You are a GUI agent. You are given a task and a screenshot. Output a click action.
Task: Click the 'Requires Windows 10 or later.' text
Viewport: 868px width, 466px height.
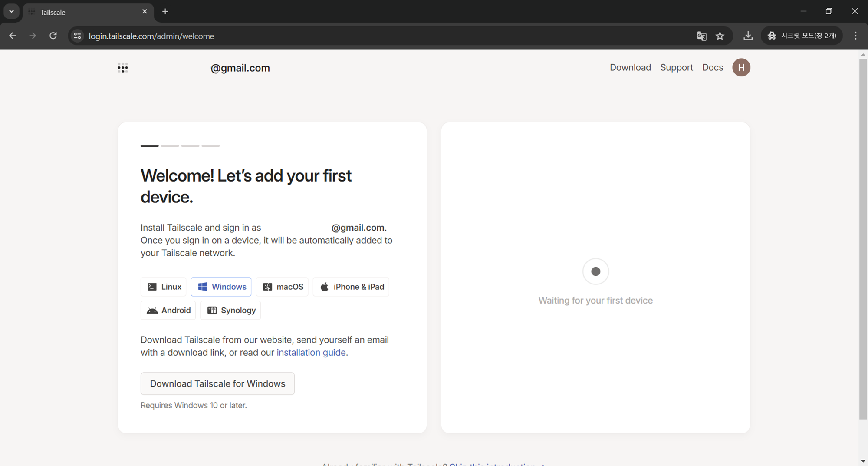194,405
